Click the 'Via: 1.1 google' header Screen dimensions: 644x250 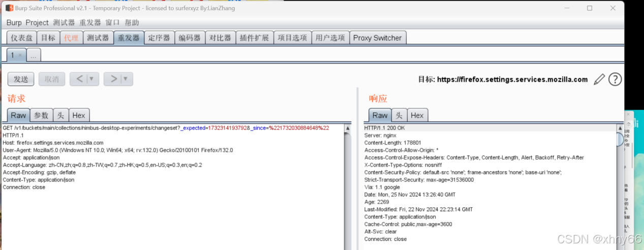pyautogui.click(x=382, y=187)
